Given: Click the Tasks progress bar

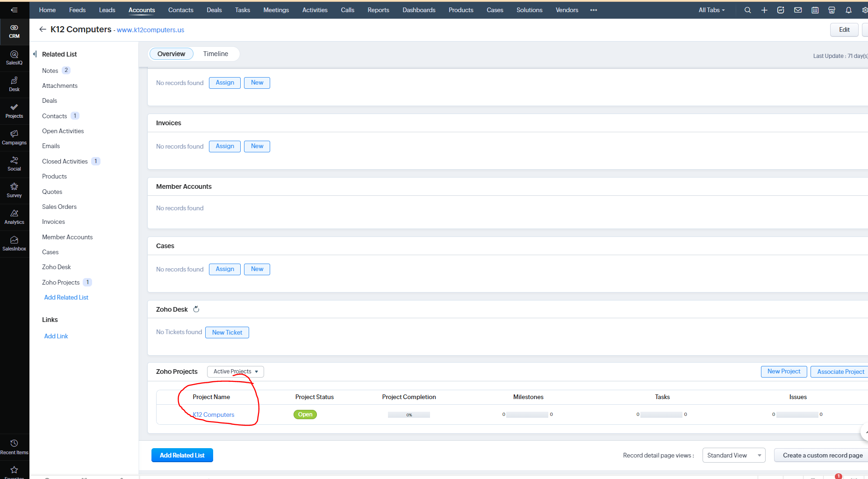Looking at the screenshot, I should (x=661, y=415).
